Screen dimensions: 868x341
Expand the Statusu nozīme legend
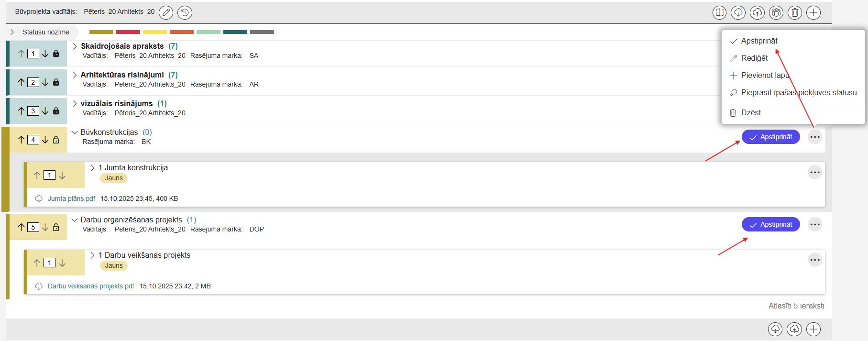click(x=12, y=32)
